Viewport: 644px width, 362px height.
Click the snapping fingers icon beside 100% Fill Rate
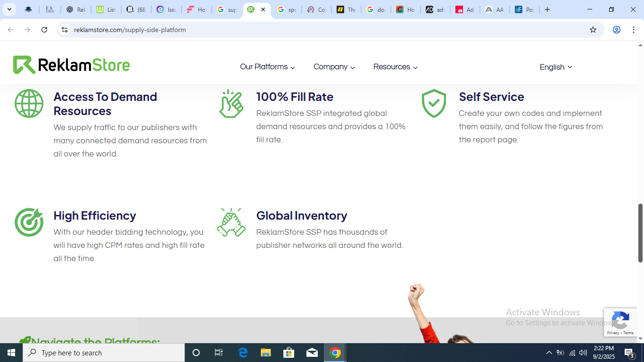231,103
